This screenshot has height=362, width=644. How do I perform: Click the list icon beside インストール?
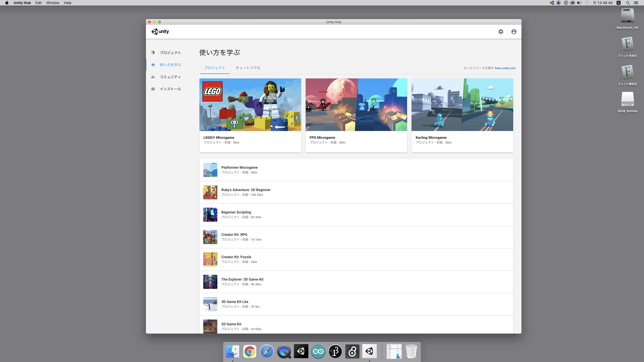[153, 89]
